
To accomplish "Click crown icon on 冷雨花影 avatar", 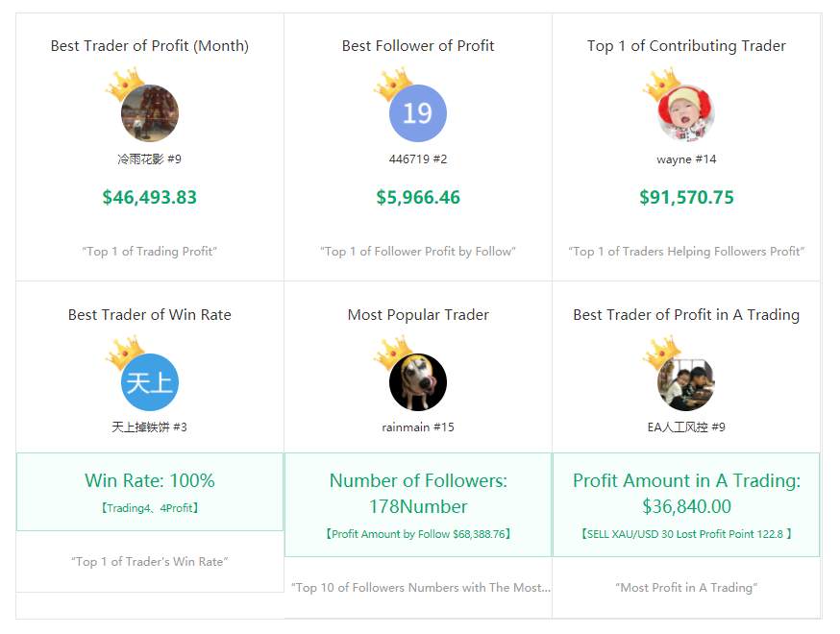I will pyautogui.click(x=125, y=84).
